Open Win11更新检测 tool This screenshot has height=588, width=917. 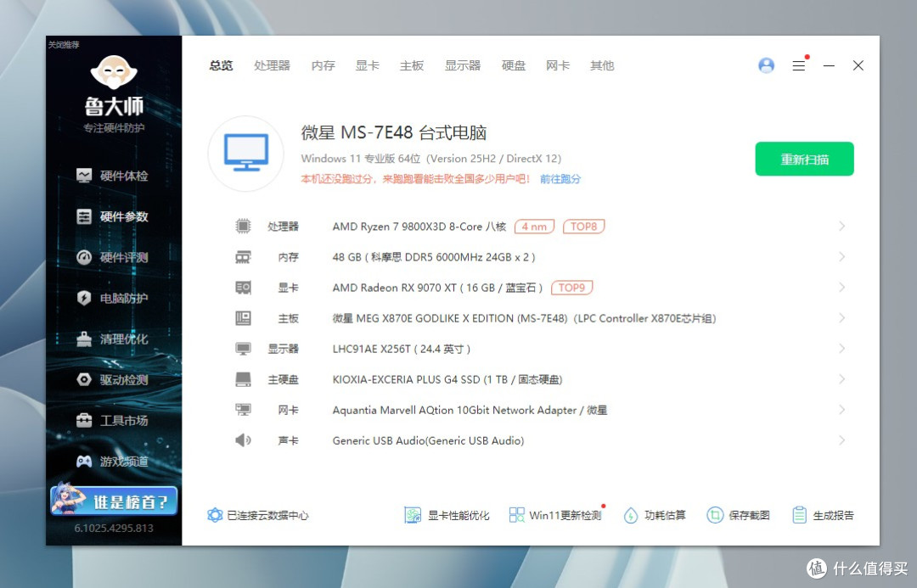pos(555,515)
